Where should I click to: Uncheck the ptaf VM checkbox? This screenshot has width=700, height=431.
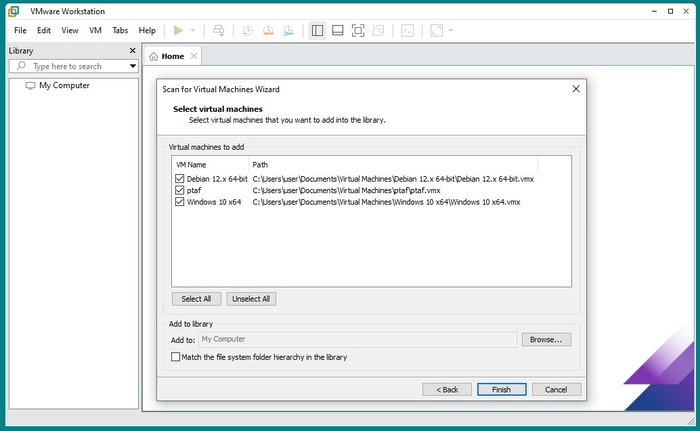tap(179, 190)
